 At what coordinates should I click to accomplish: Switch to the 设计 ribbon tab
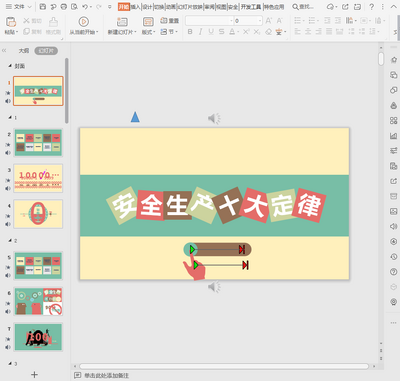click(x=147, y=7)
